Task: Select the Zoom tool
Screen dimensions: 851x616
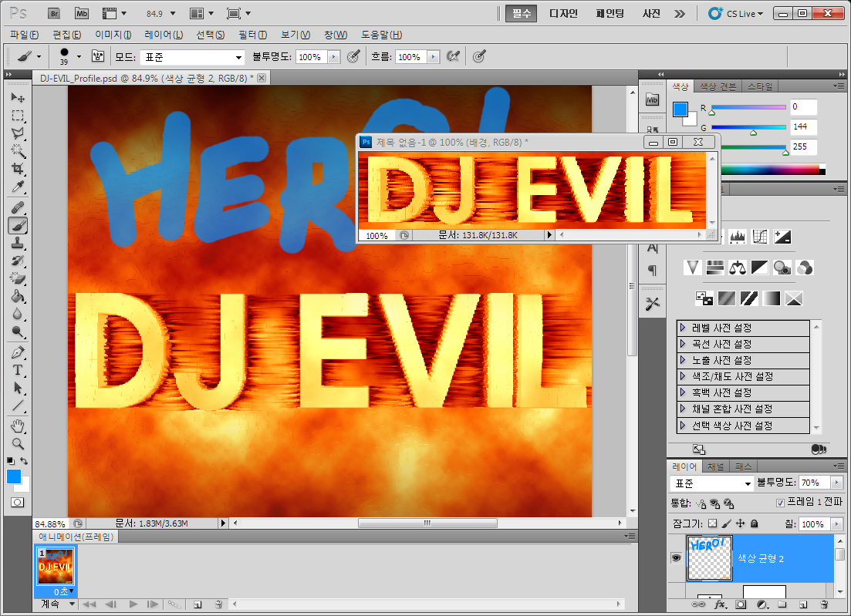Action: [18, 444]
